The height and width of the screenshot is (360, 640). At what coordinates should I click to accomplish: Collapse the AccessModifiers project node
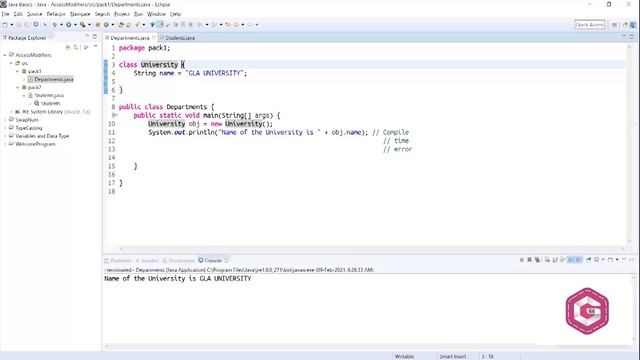(x=5, y=55)
